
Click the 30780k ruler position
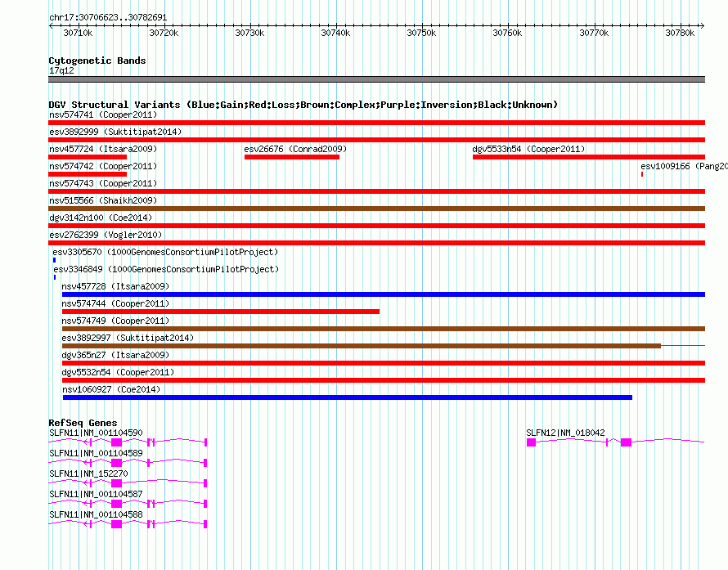[680, 33]
